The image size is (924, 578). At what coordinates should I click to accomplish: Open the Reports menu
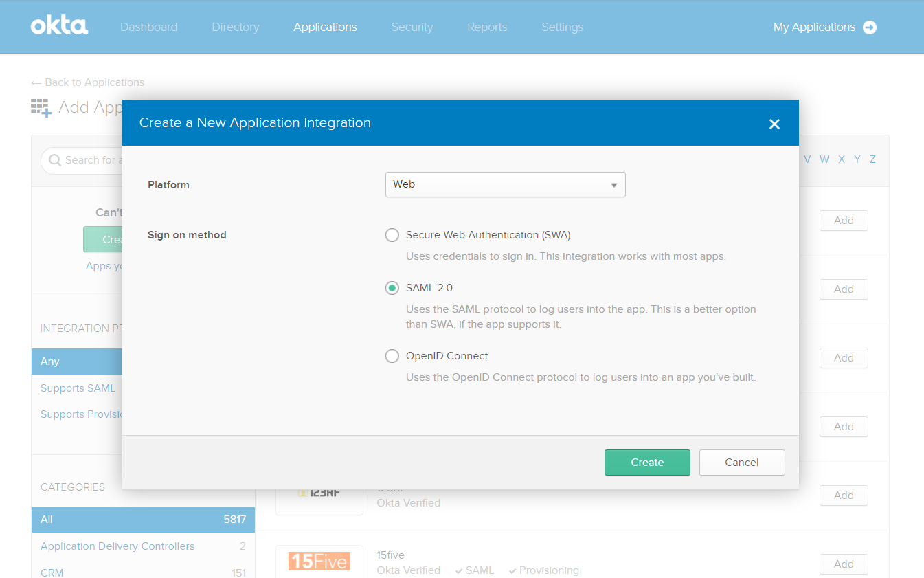pyautogui.click(x=487, y=27)
